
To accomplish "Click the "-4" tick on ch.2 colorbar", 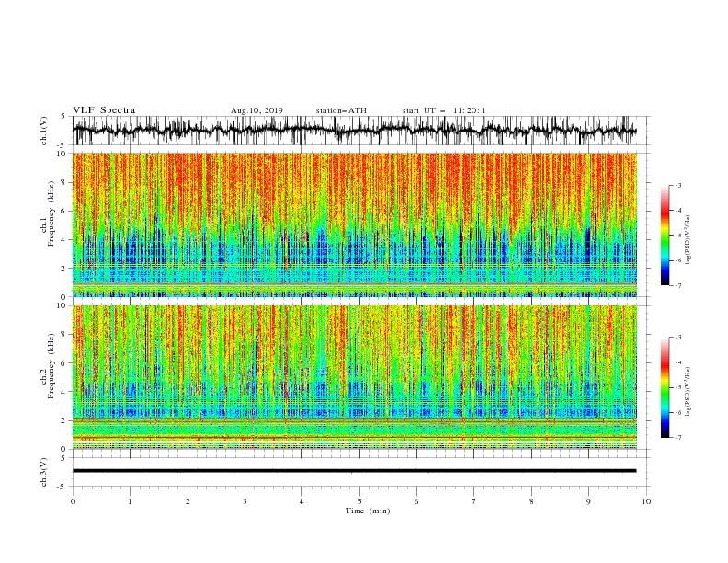I will [678, 362].
